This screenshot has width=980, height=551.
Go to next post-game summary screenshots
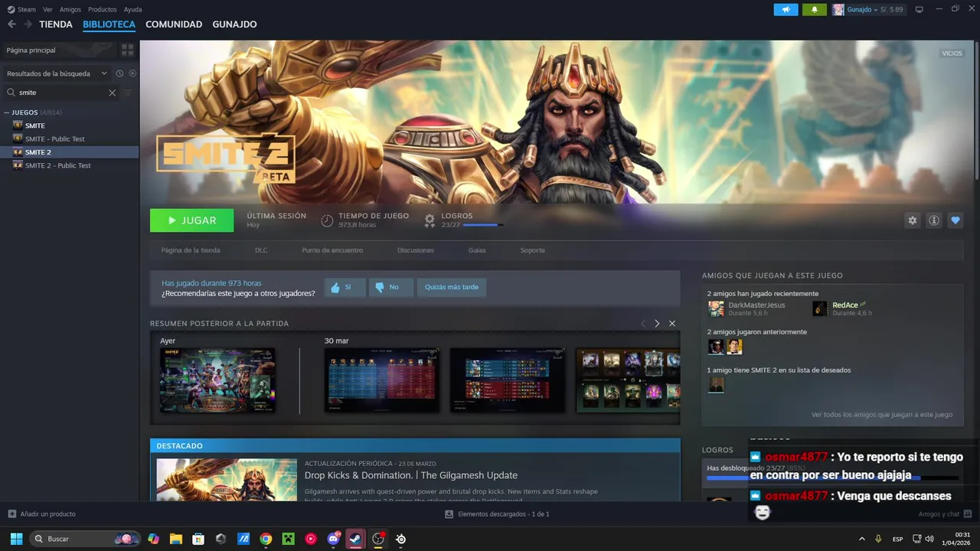(x=657, y=324)
